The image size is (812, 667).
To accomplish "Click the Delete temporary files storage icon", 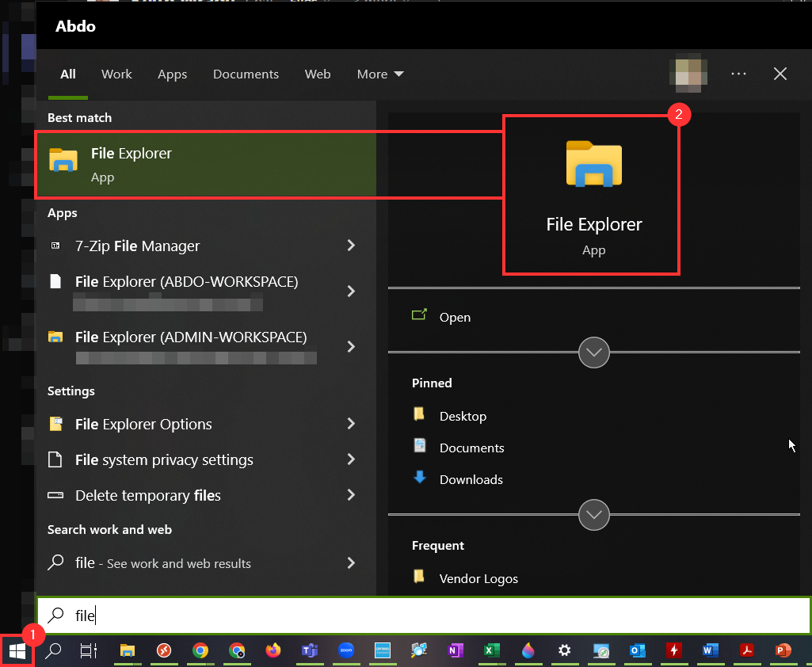I will point(55,496).
